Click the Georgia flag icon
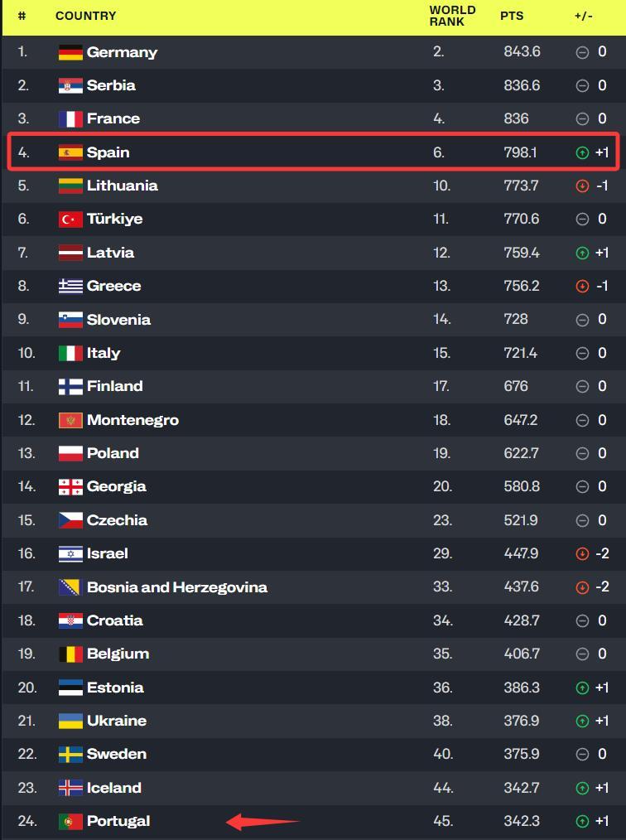The width and height of the screenshot is (626, 840). 70,486
